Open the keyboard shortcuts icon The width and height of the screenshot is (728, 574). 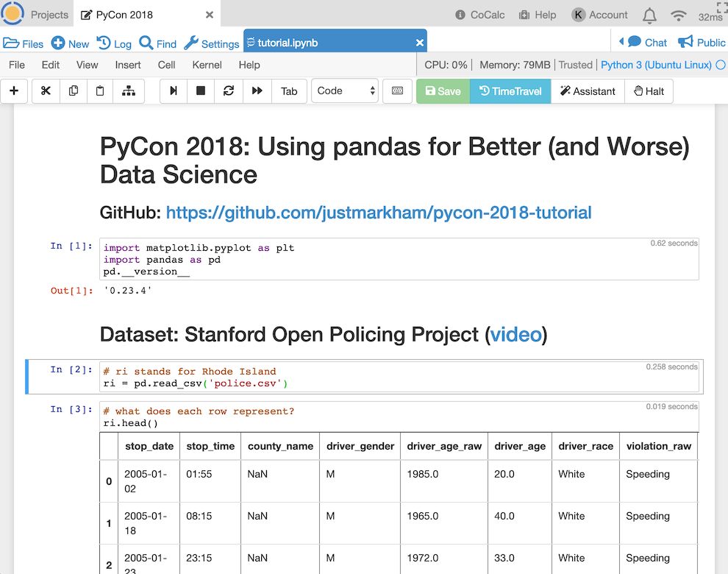pyautogui.click(x=397, y=91)
